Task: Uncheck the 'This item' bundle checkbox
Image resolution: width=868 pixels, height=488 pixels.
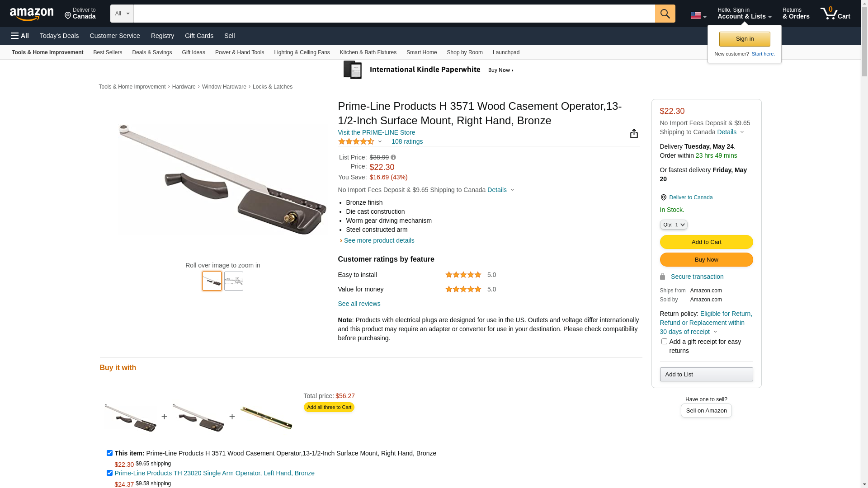Action: click(109, 453)
